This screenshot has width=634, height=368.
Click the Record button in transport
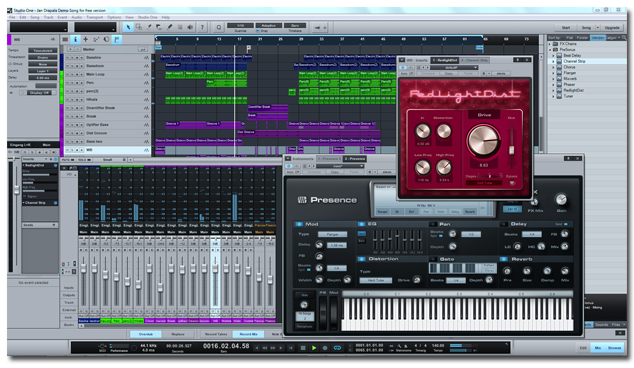[325, 348]
